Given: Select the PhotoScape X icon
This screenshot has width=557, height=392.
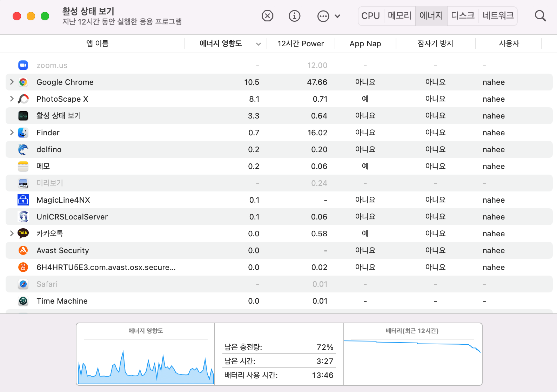Looking at the screenshot, I should tap(23, 99).
